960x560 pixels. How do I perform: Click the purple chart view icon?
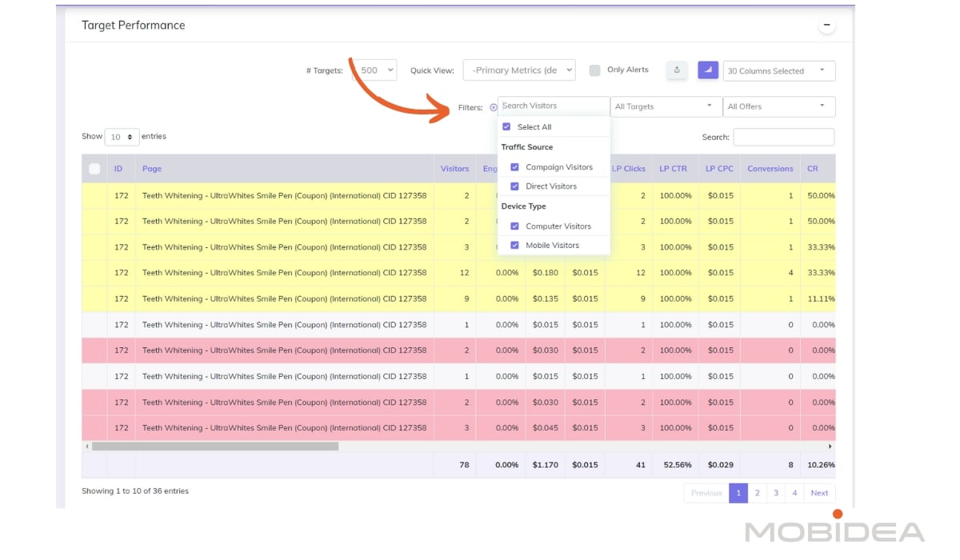coord(708,70)
